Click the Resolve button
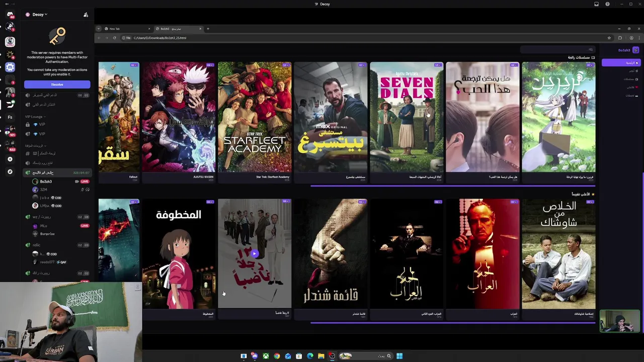Screen dimensions: 644x362 click(57, 84)
